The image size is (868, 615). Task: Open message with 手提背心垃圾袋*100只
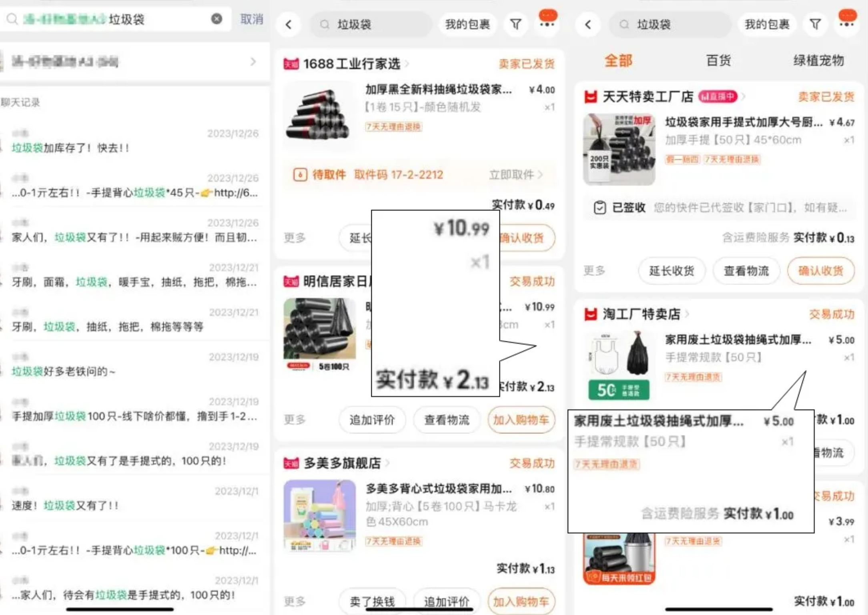tap(134, 543)
